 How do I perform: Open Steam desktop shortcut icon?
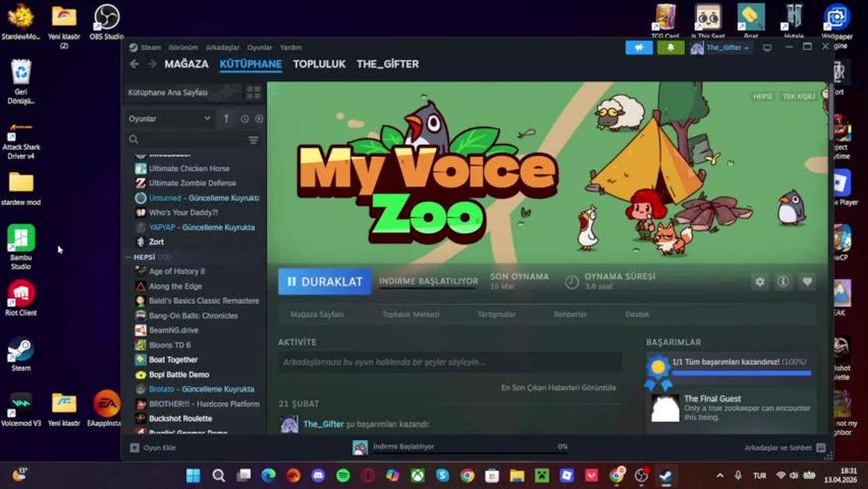point(20,355)
